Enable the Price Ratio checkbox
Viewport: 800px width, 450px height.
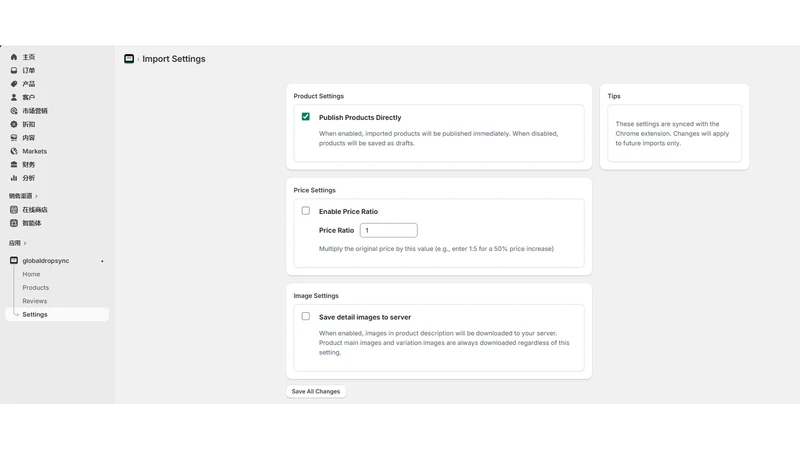306,211
